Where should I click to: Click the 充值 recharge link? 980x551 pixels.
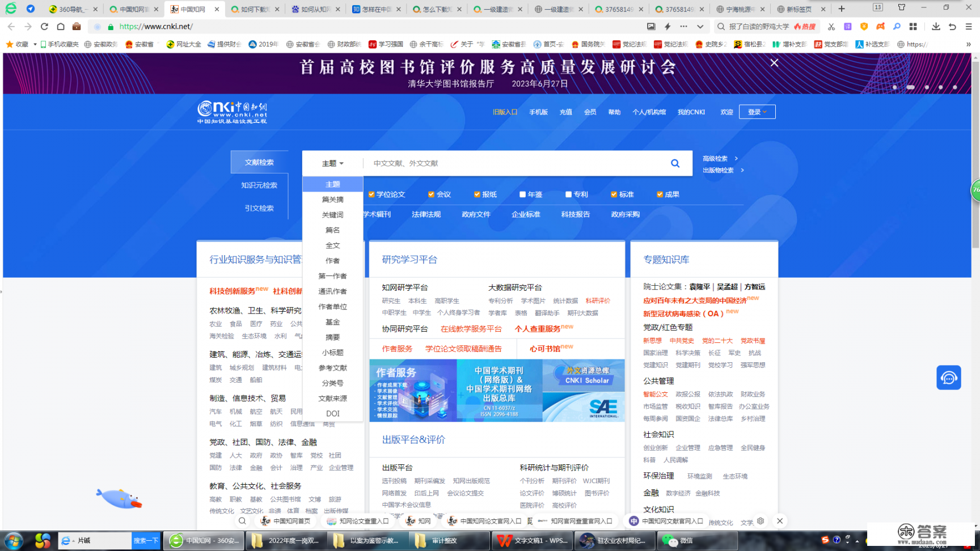click(565, 112)
